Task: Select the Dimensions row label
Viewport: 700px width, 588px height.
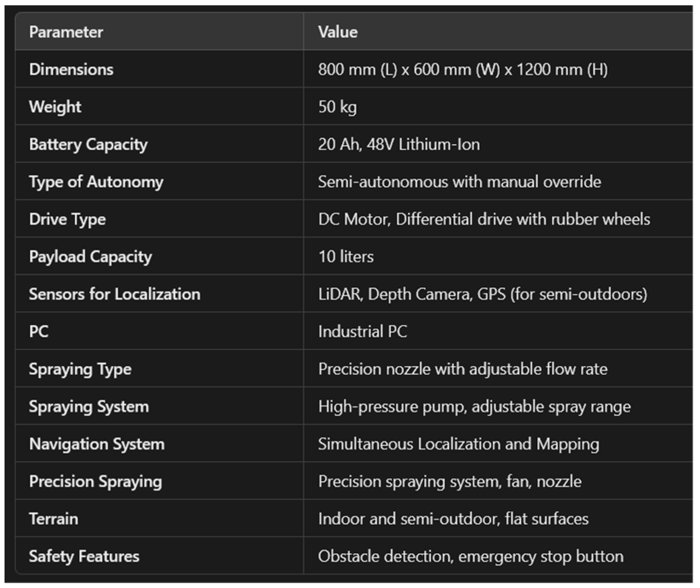Action: click(71, 69)
